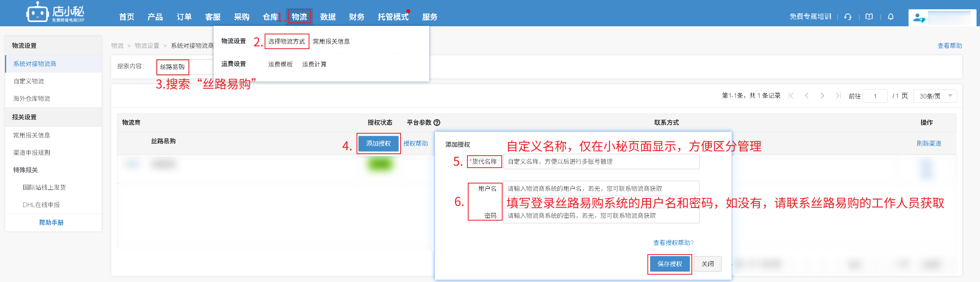Choose 运费模板 from the menu
The width and height of the screenshot is (980, 282).
coord(280,64)
